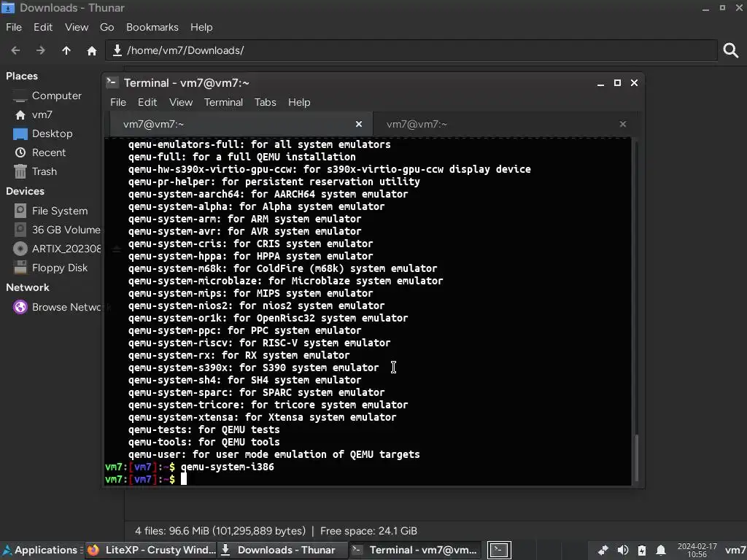
Task: Open Recent files in sidebar
Action: coord(49,153)
